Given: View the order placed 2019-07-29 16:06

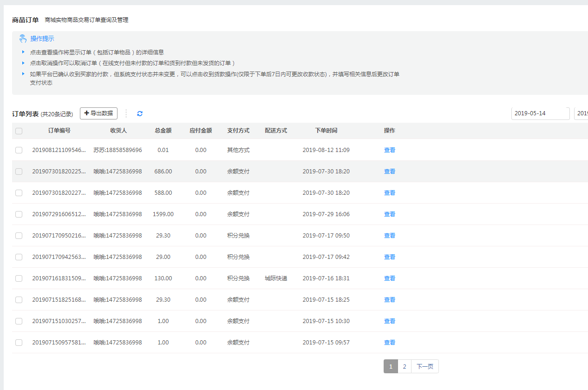Looking at the screenshot, I should click(389, 214).
